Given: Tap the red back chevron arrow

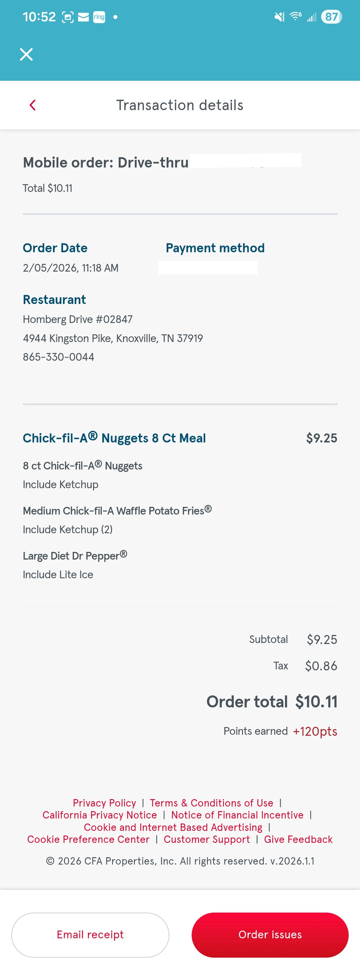Looking at the screenshot, I should tap(33, 105).
